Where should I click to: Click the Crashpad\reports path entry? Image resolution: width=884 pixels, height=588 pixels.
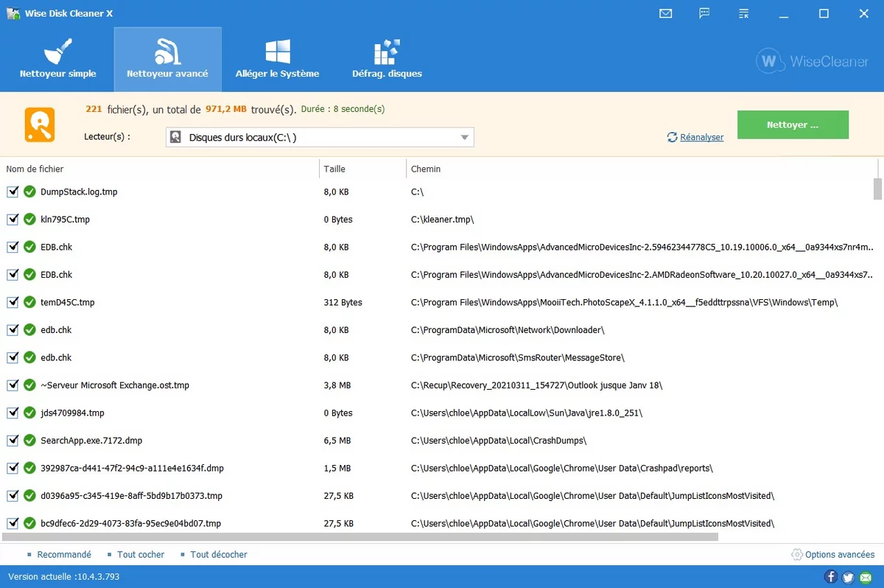click(562, 468)
